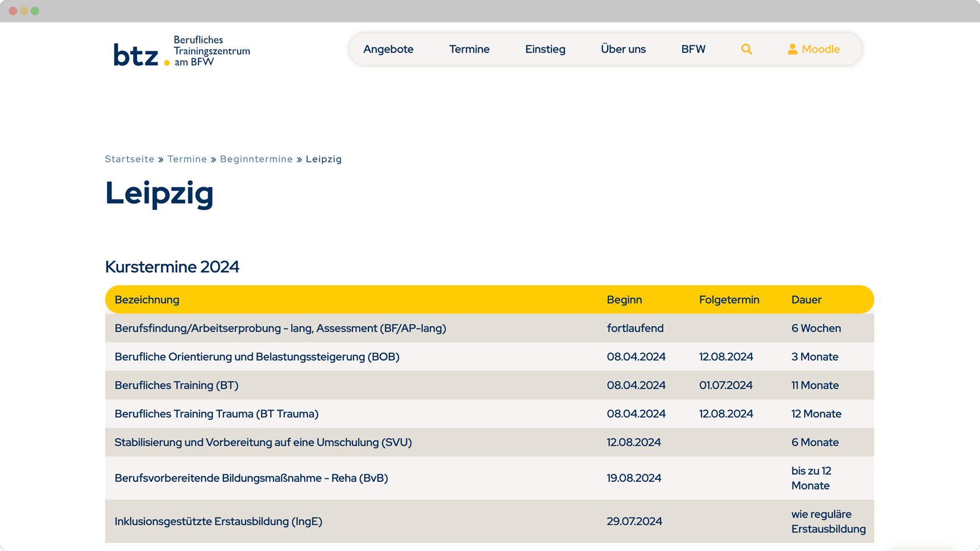The width and height of the screenshot is (980, 551).
Task: Open the Angebote menu
Action: click(388, 49)
